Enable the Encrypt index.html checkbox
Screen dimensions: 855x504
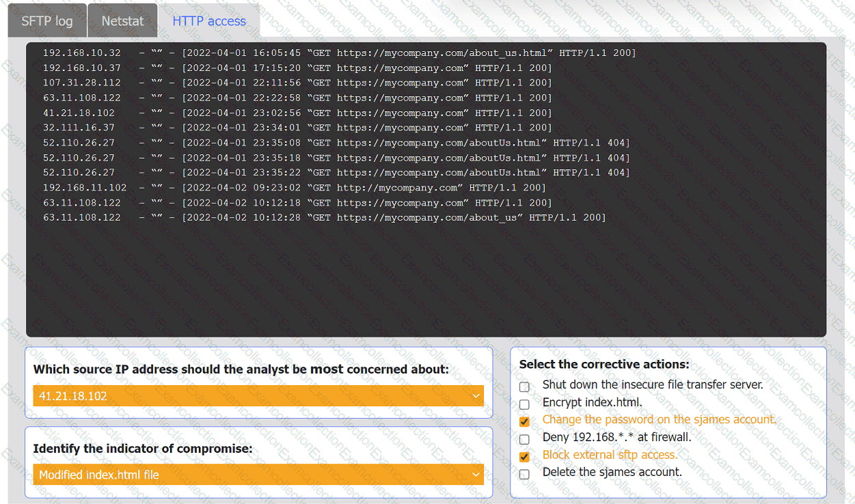tap(524, 404)
